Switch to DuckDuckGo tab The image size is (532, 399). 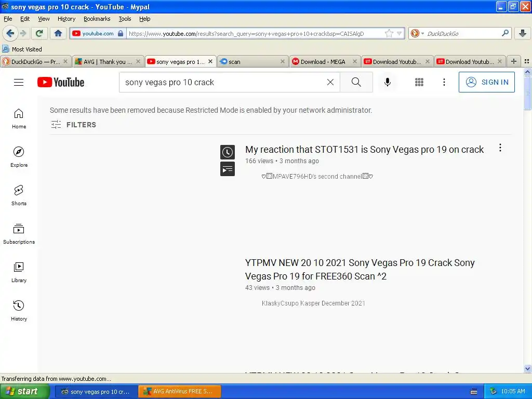(x=36, y=61)
